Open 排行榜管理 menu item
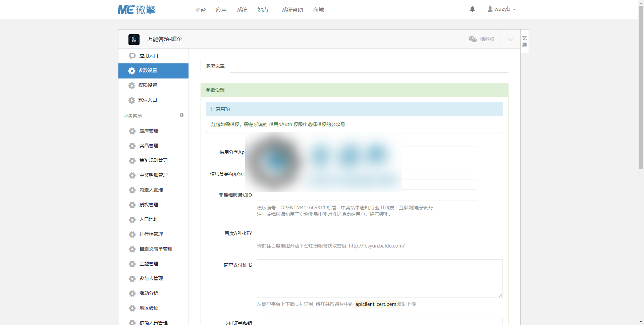 pos(153,234)
